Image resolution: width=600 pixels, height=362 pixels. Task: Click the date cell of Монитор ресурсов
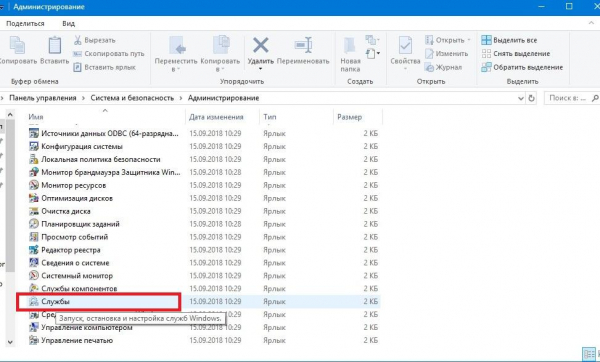coord(215,185)
